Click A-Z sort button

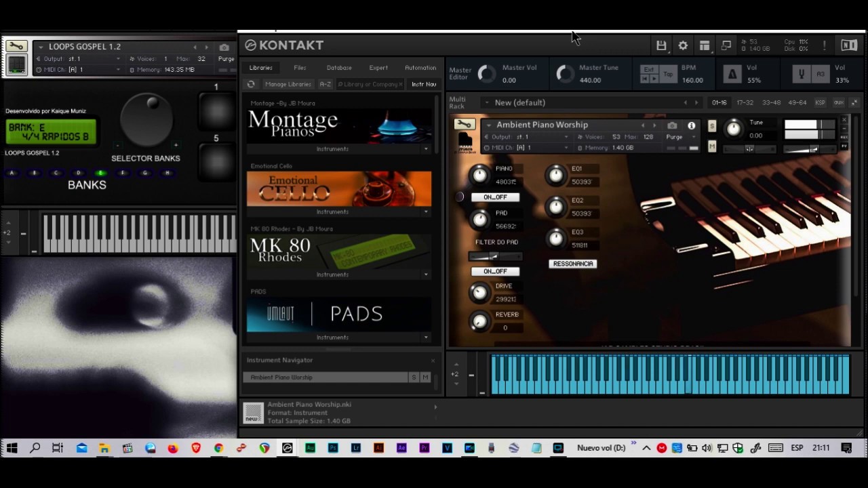tap(325, 84)
